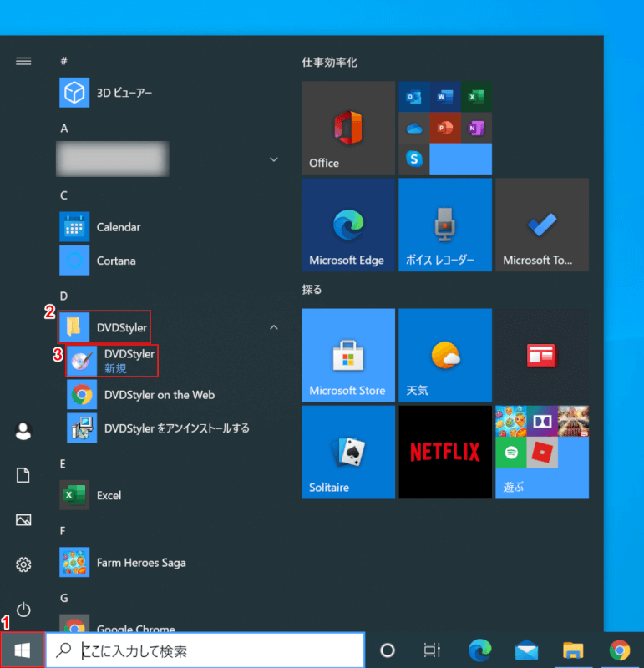Screen dimensions: 644x668
Task: Open Skype in the Office tile group
Action: click(x=413, y=159)
